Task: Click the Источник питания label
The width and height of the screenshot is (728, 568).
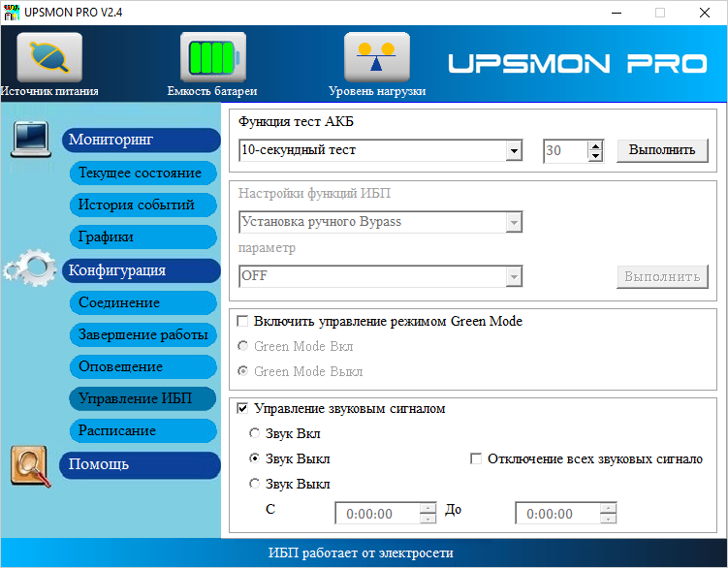Action: 49,91
